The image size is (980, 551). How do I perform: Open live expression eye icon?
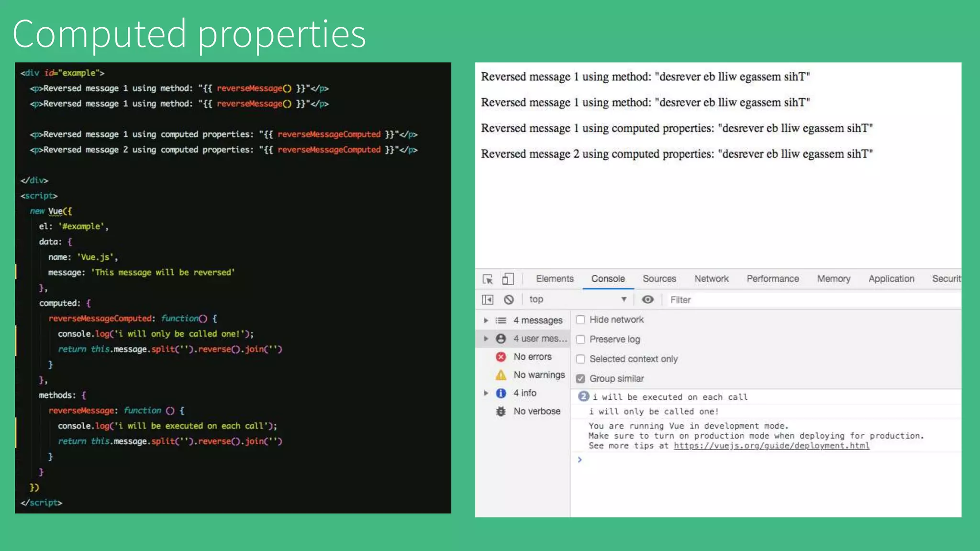(648, 299)
